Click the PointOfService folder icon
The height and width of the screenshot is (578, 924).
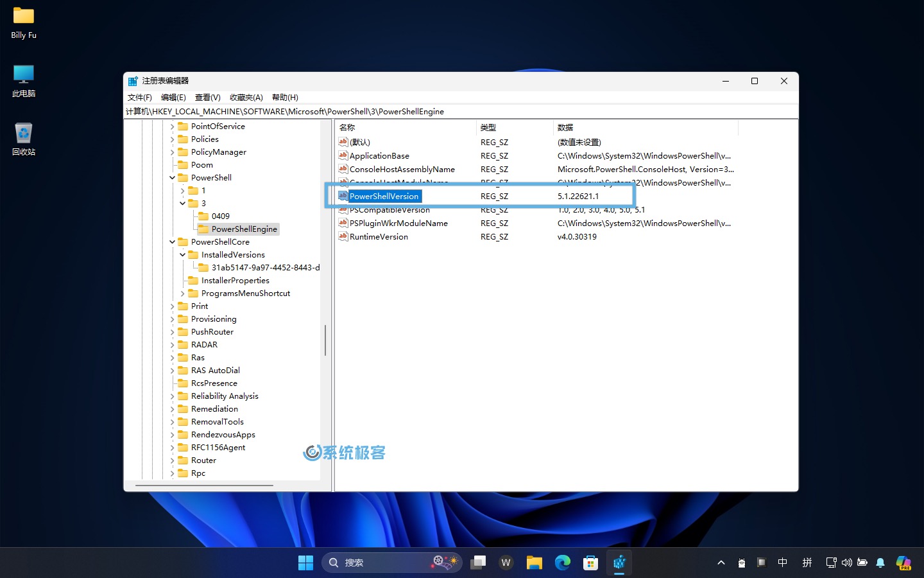coord(183,126)
